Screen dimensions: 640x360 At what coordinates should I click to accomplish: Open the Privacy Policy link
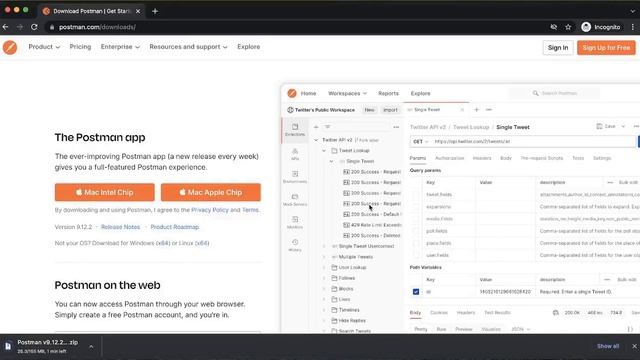210,210
